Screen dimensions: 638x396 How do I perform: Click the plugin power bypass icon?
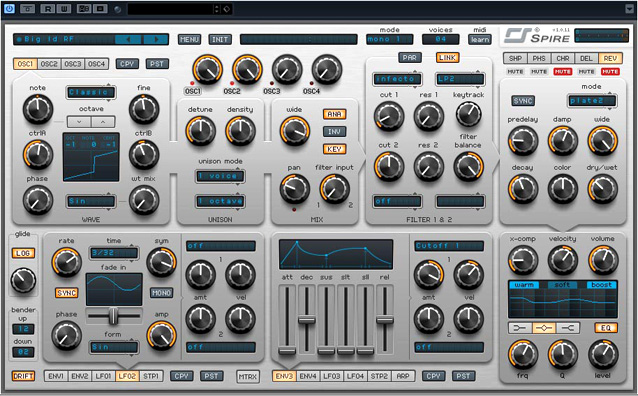point(9,9)
